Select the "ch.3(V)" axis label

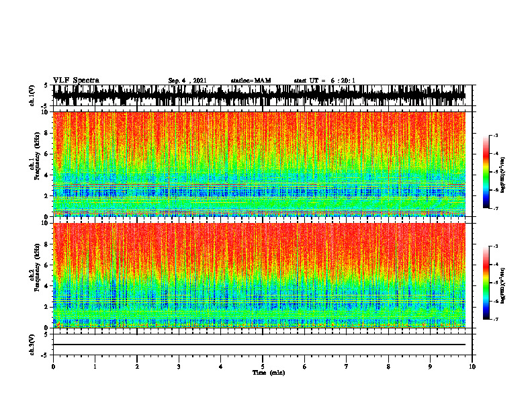(32, 345)
